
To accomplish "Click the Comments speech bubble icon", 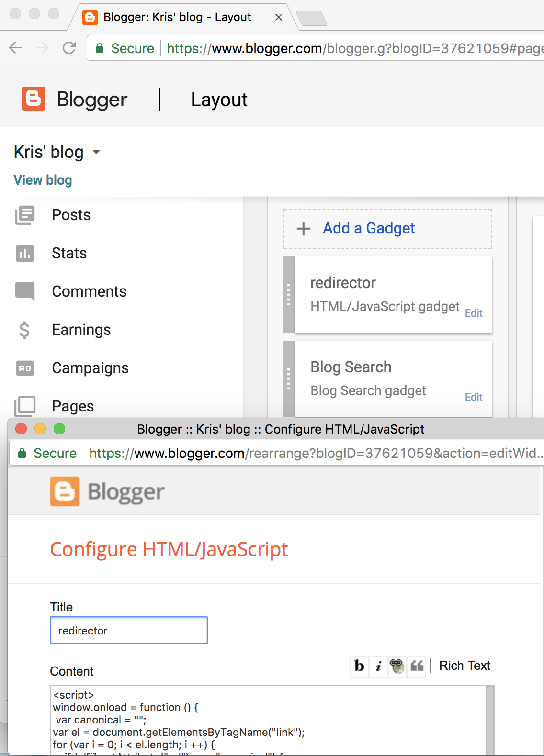I will 25,291.
